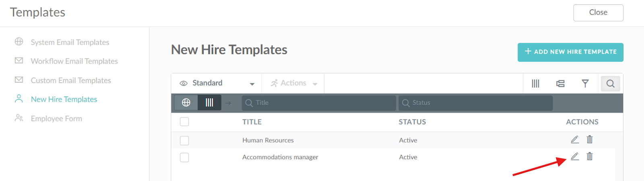Click the Title search field
644x181 pixels.
point(319,103)
